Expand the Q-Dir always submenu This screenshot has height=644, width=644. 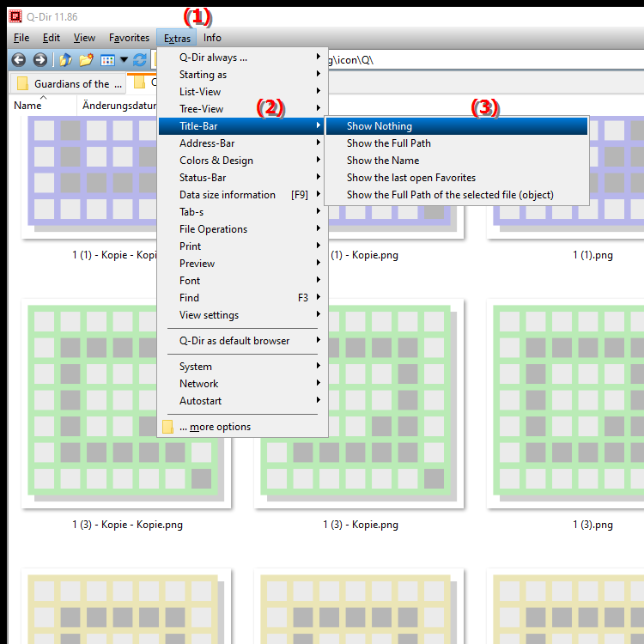click(243, 58)
